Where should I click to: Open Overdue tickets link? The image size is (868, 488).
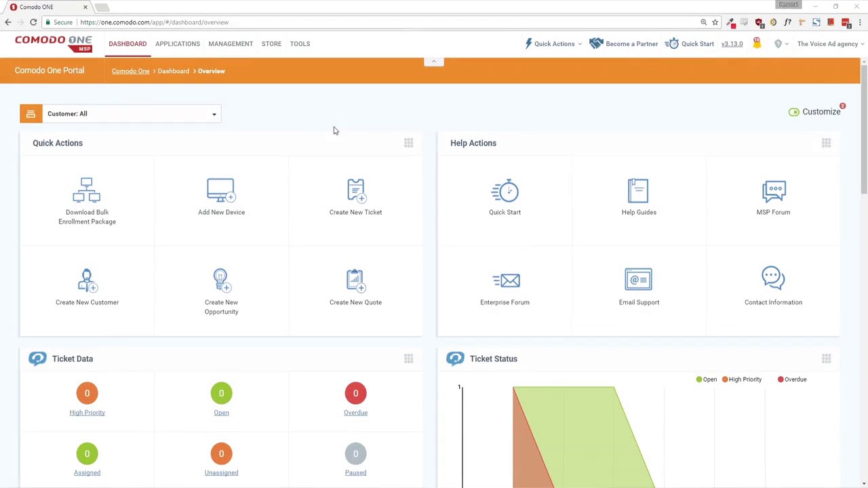coord(355,413)
